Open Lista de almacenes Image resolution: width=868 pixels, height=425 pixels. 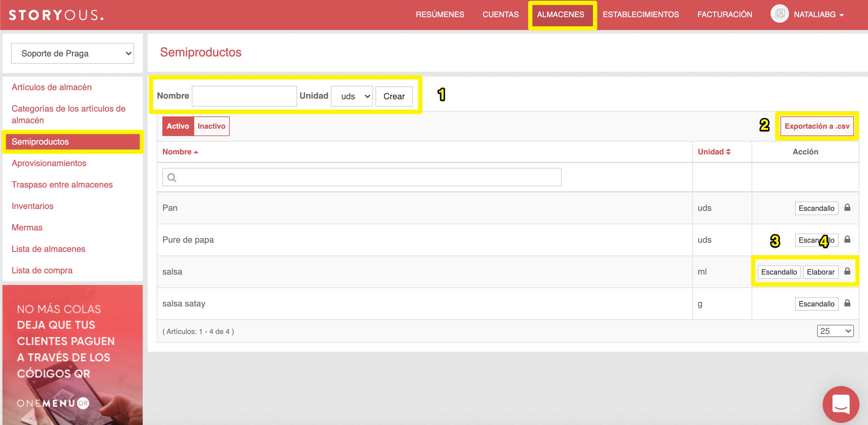[x=48, y=249]
